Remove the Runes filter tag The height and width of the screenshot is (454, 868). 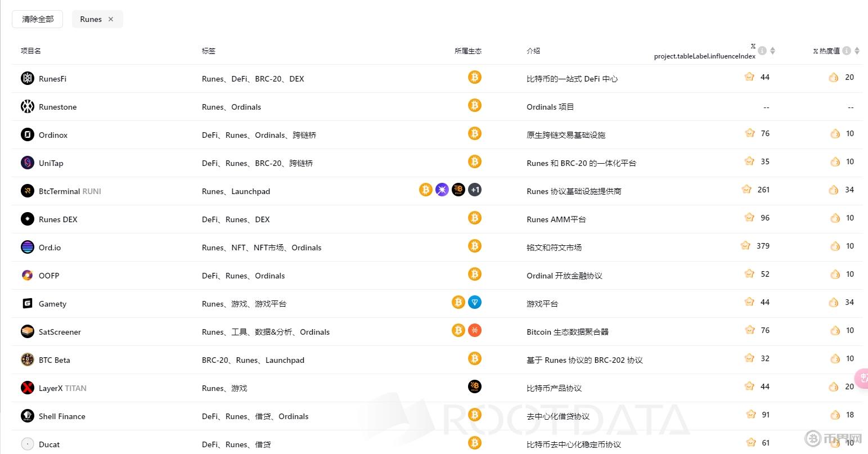[111, 19]
